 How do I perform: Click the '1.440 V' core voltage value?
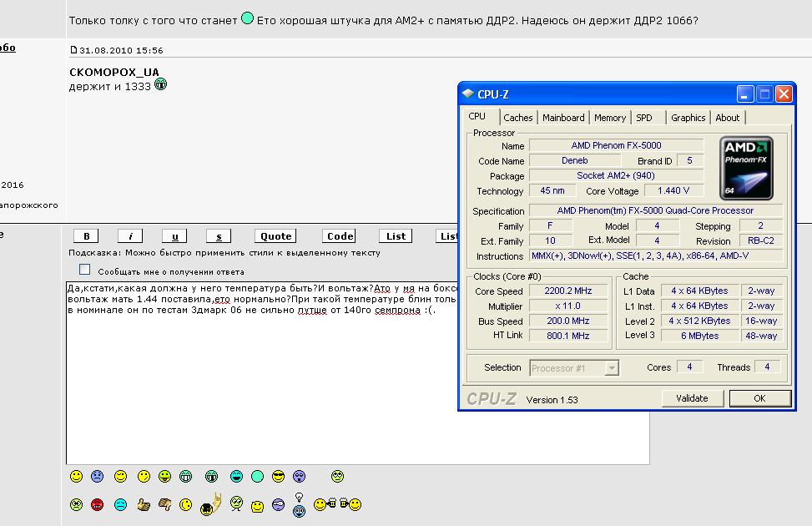coord(673,190)
